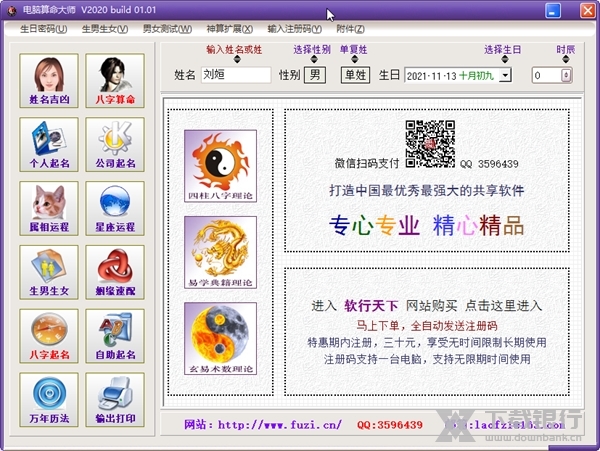Open the 八字算命 fortune telling tool
This screenshot has height=451, width=600.
click(x=115, y=81)
